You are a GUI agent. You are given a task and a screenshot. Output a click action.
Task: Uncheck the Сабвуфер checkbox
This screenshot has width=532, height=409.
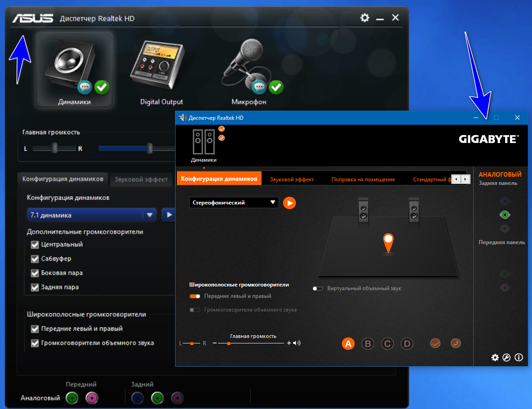[x=35, y=259]
